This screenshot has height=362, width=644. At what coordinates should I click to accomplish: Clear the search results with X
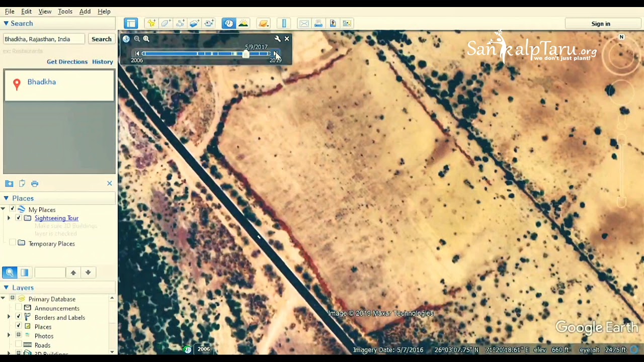[110, 184]
